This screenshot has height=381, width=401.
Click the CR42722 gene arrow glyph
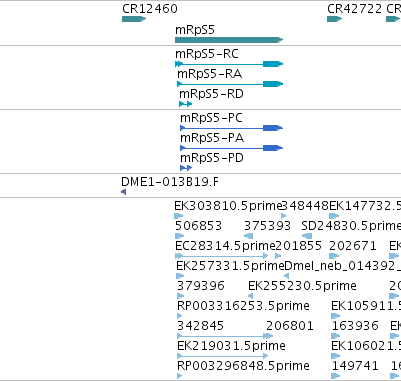click(335, 19)
